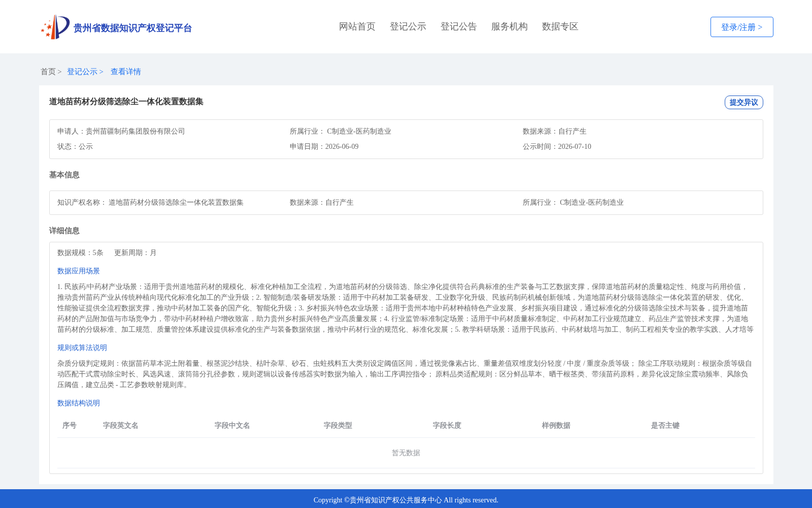Click 更新周期：月 text
This screenshot has height=508, width=812.
[136, 252]
